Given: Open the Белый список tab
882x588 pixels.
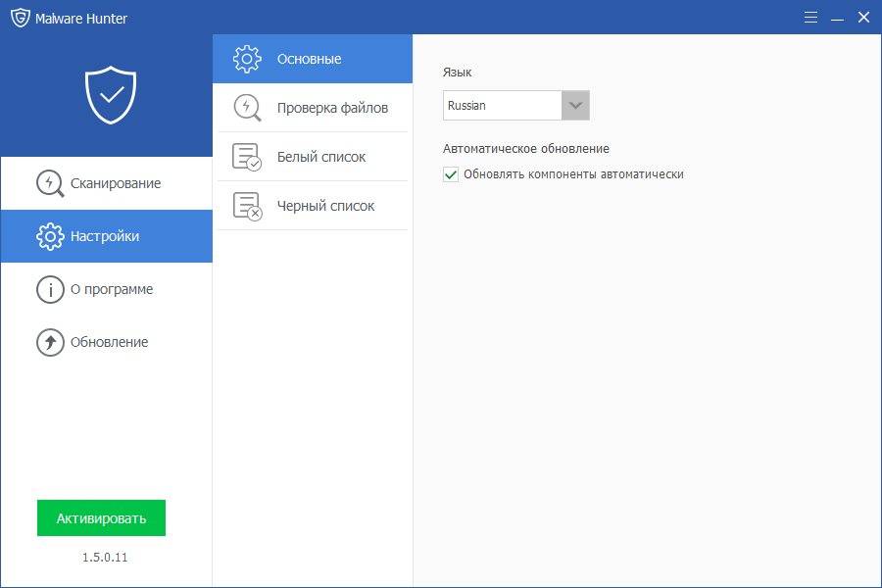Looking at the screenshot, I should [313, 157].
